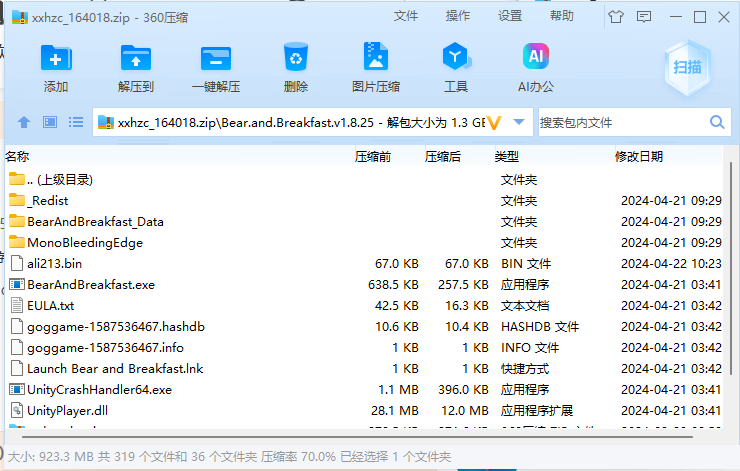Image resolution: width=740 pixels, height=471 pixels.
Task: Click the 360压缩 app icon in title bar
Action: 19,17
